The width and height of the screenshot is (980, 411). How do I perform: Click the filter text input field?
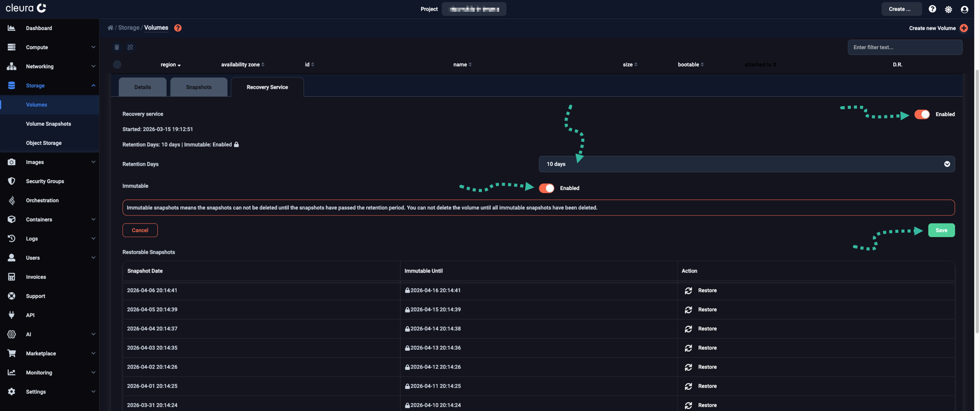click(904, 47)
